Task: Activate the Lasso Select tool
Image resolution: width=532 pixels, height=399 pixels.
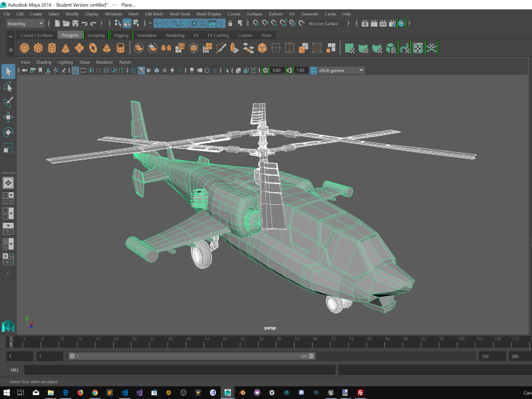Action: [8, 87]
